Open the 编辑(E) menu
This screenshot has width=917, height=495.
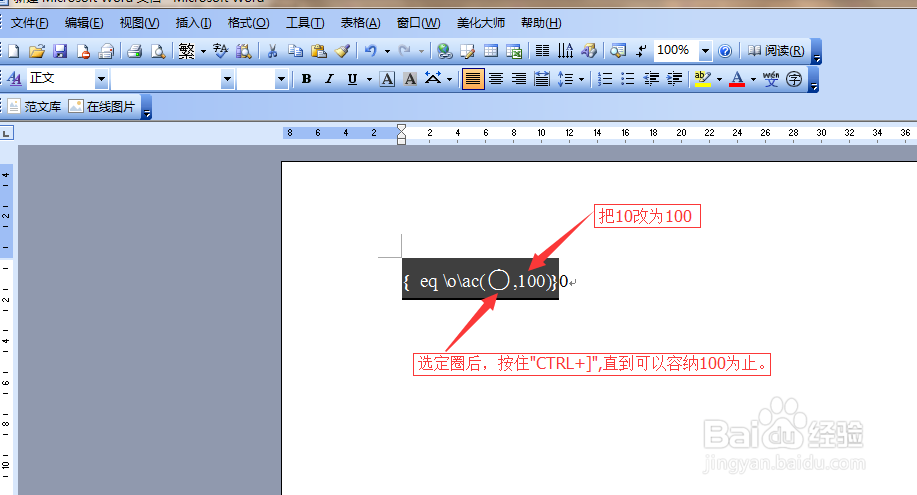84,23
